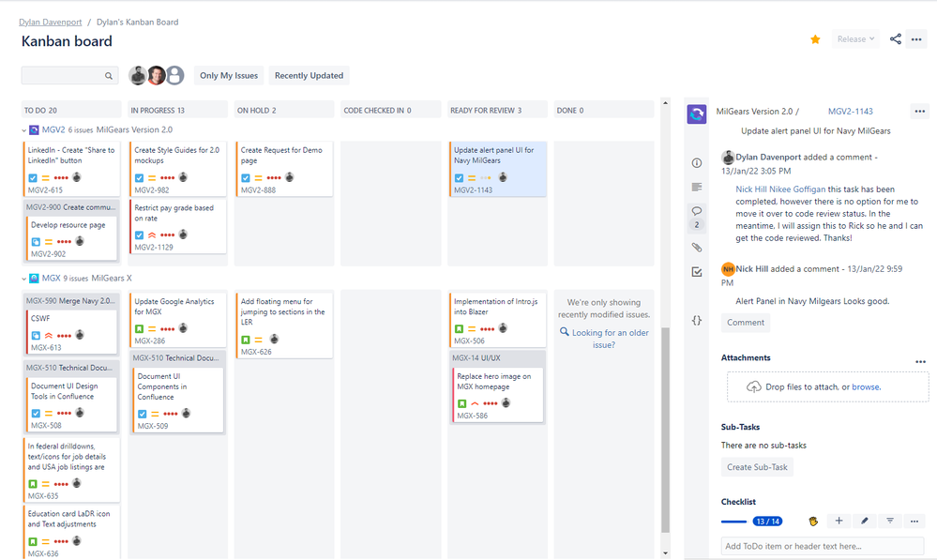937x560 pixels.
Task: Click Nick Hill Nikee Goffigan mention link
Action: tap(780, 189)
